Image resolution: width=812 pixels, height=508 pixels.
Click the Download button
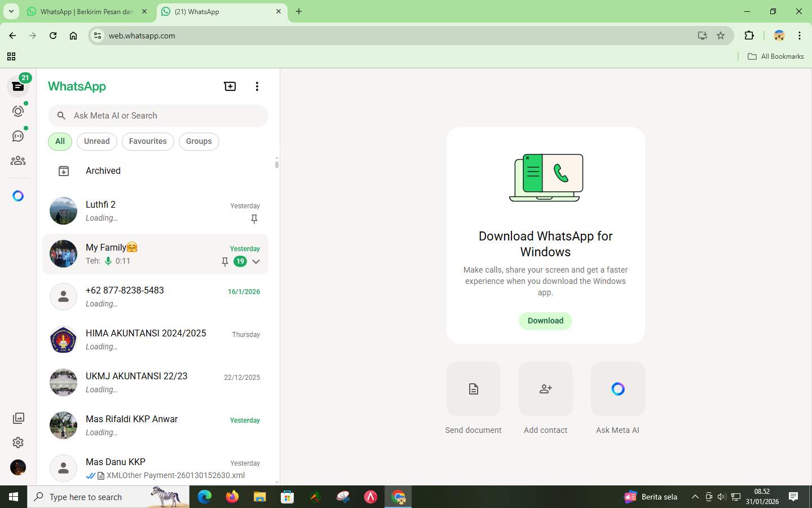coord(545,321)
